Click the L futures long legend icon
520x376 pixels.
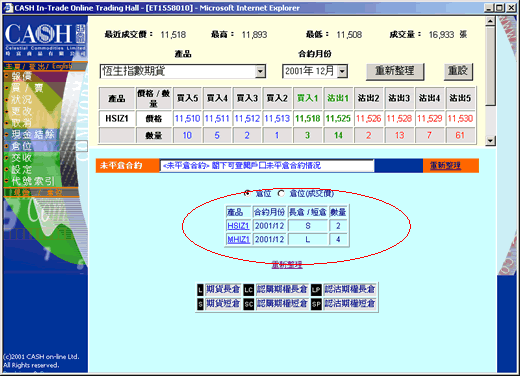[x=200, y=290]
